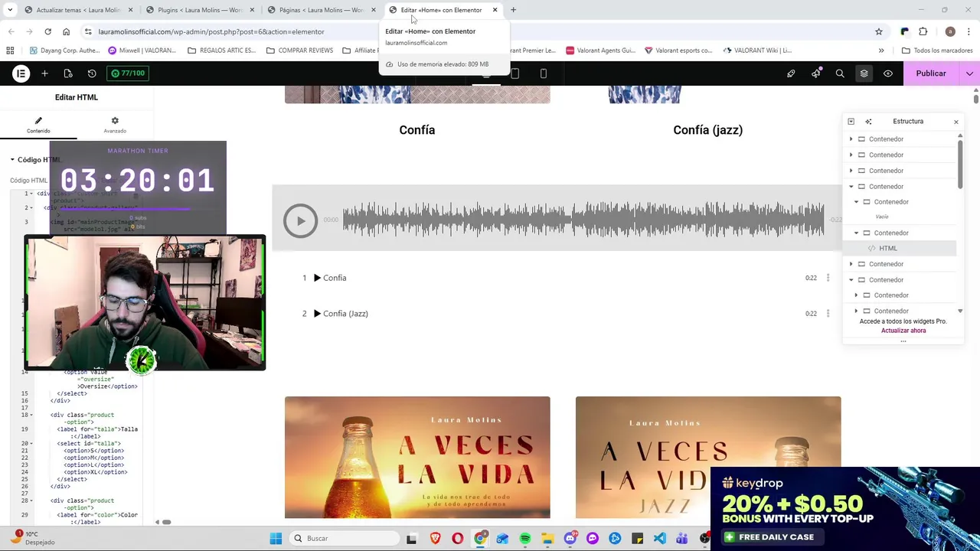This screenshot has height=551, width=980.
Task: Open Spotify from taskbar
Action: (x=524, y=539)
